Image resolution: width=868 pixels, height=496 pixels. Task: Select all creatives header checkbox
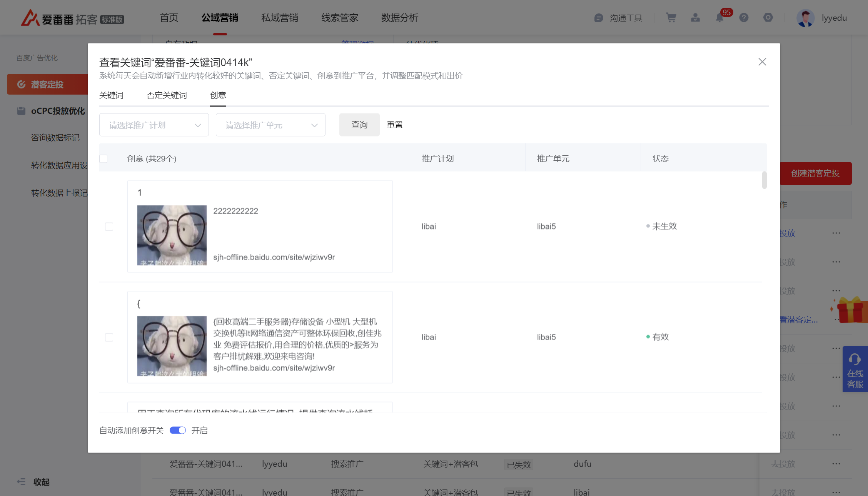[103, 158]
